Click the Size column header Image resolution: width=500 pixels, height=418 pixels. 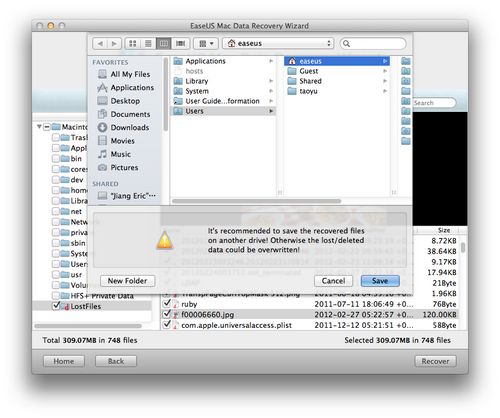[x=444, y=230]
